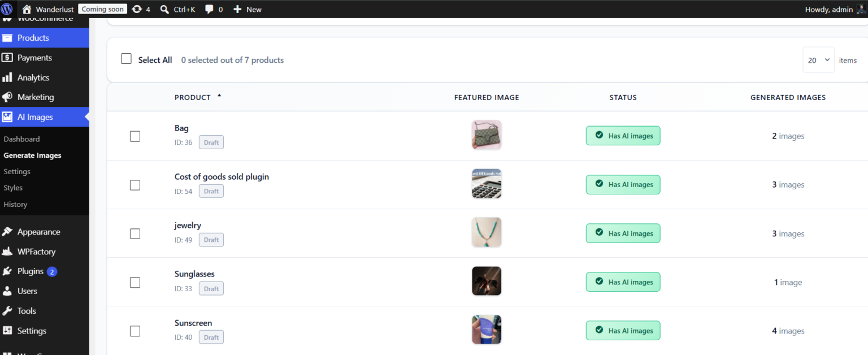868x355 pixels.
Task: Click the Sunglasses featured image thumbnail
Action: coord(487,281)
